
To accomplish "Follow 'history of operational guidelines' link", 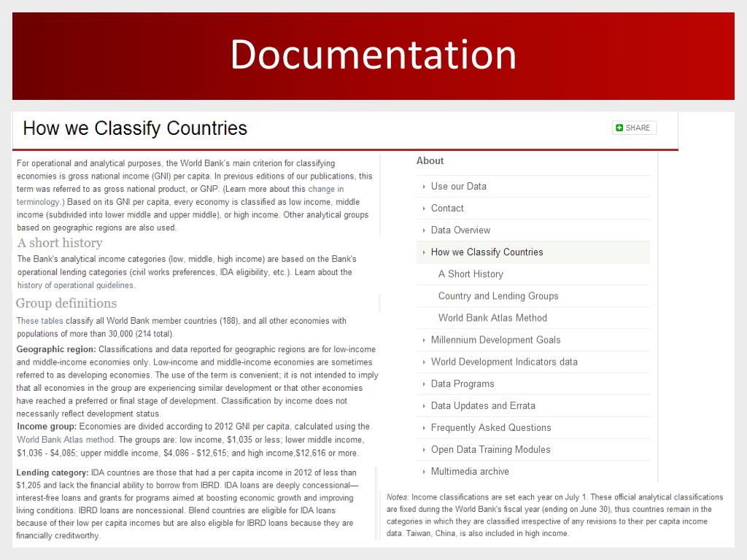I will [x=76, y=285].
